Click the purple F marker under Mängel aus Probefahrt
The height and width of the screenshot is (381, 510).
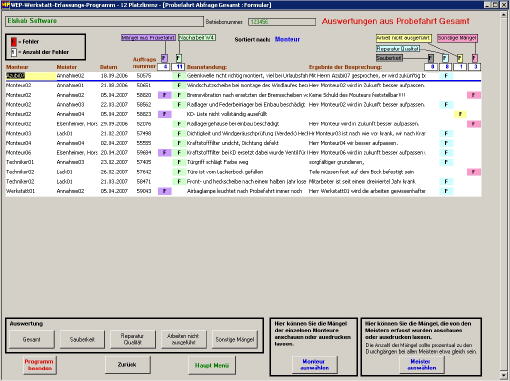[164, 58]
